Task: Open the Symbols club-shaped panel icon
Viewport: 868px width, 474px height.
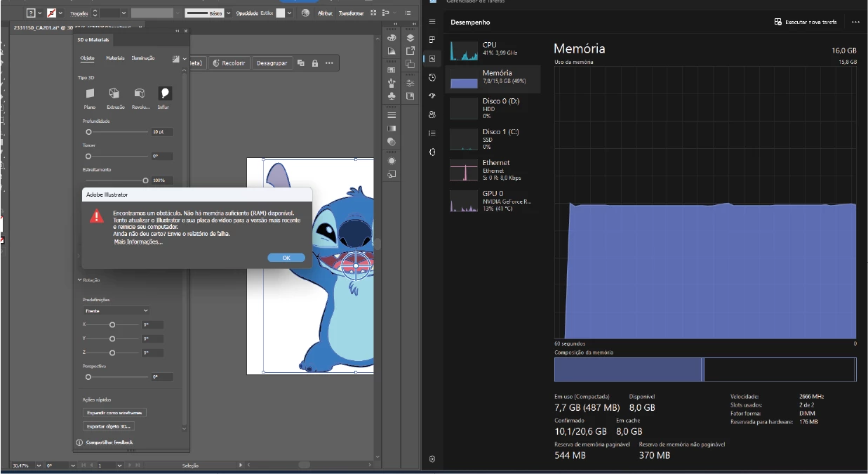Action: pyautogui.click(x=392, y=96)
